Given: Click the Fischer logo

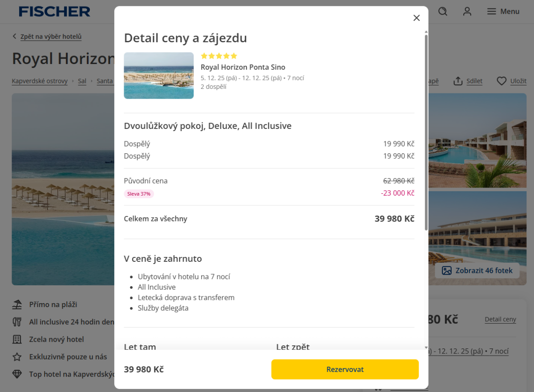Looking at the screenshot, I should 54,12.
